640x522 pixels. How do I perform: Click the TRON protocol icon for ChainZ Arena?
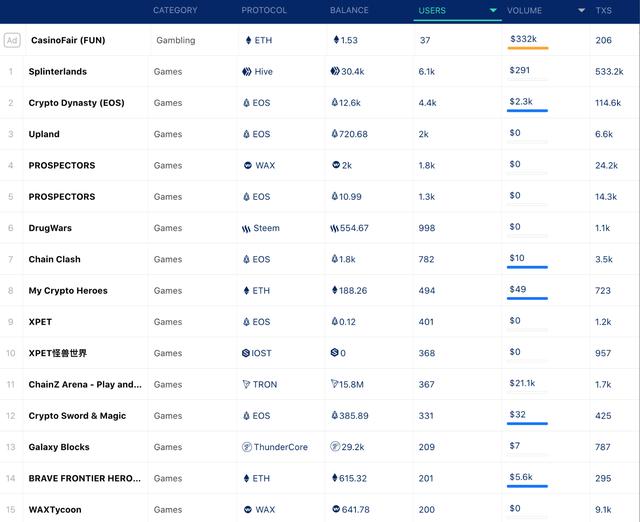246,384
